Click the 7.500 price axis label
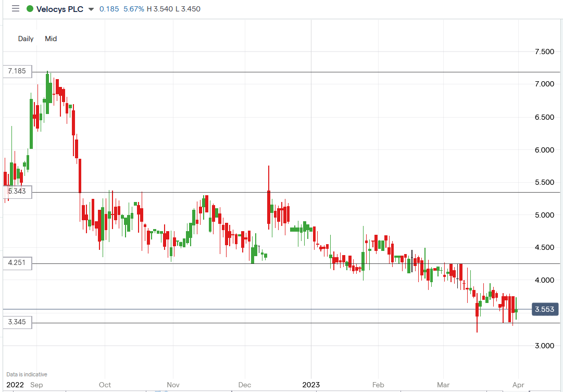Image resolution: width=563 pixels, height=392 pixels. pyautogui.click(x=544, y=52)
